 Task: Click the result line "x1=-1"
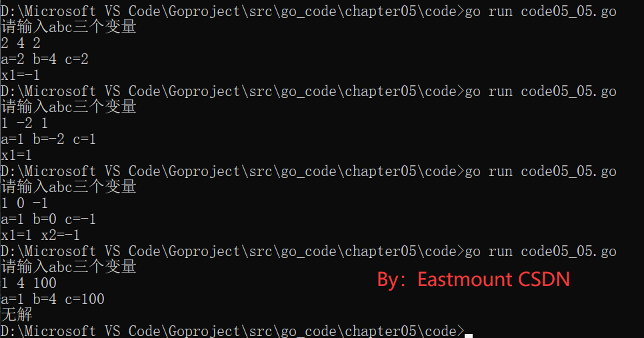(x=21, y=75)
